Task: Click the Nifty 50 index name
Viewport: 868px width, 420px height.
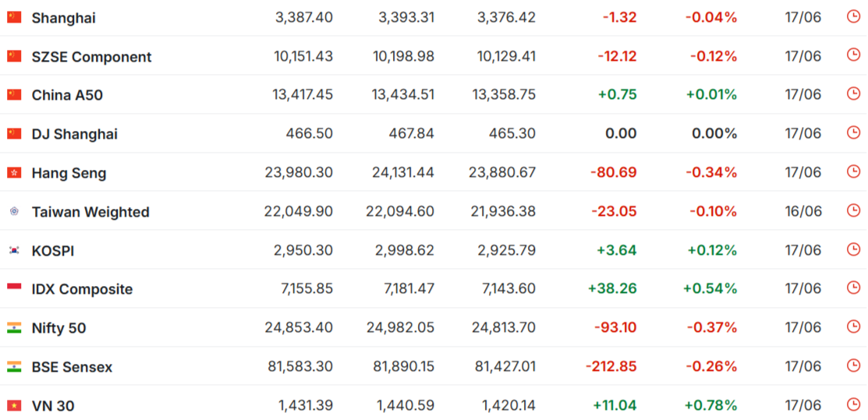Action: pos(58,329)
